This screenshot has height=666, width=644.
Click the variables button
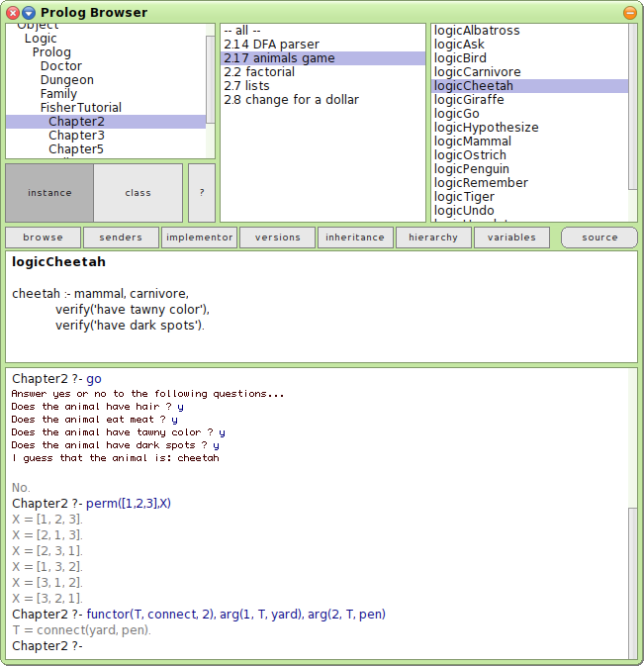pos(511,238)
